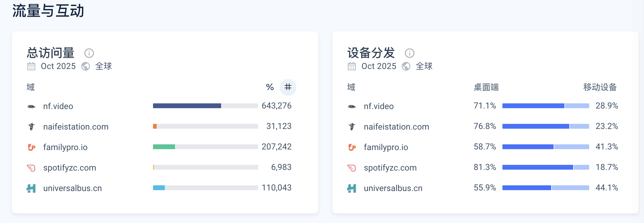Screen dimensions: 644x223
Task: Click 全球 region label in 设备分发 card
Action: click(424, 66)
